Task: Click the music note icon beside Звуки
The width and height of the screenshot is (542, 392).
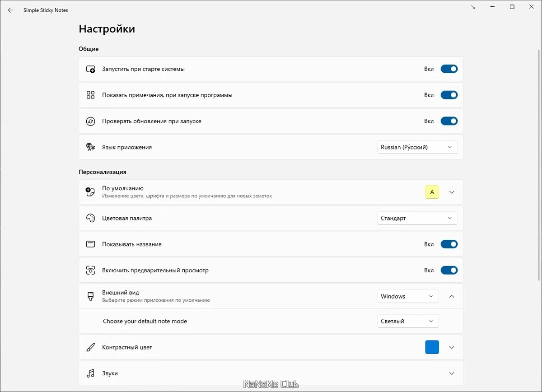Action: pyautogui.click(x=91, y=373)
